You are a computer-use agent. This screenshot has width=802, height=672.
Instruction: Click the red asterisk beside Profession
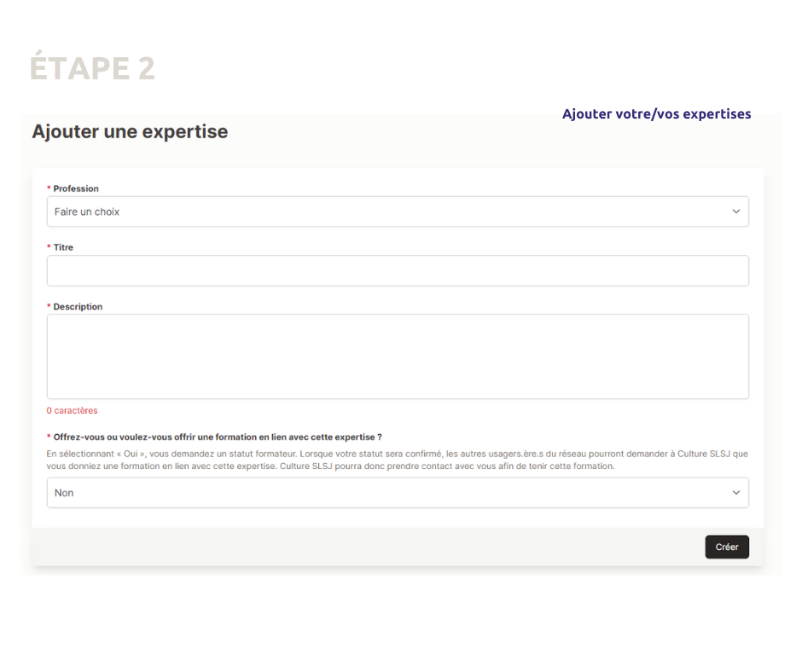coord(49,189)
